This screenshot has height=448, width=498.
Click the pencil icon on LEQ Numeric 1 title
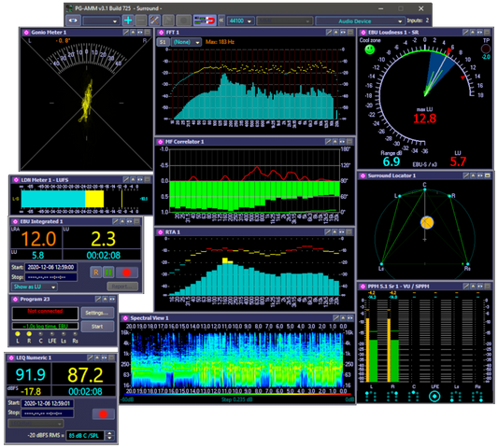point(91,357)
